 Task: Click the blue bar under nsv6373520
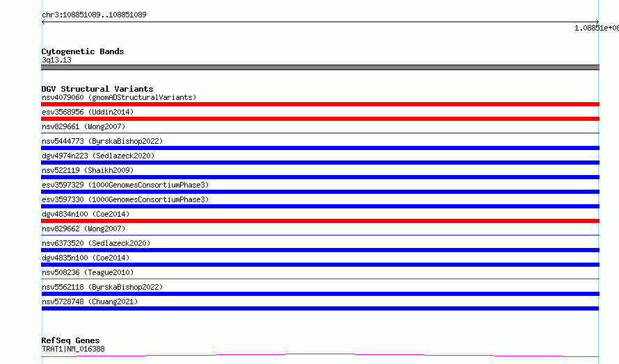(320, 250)
